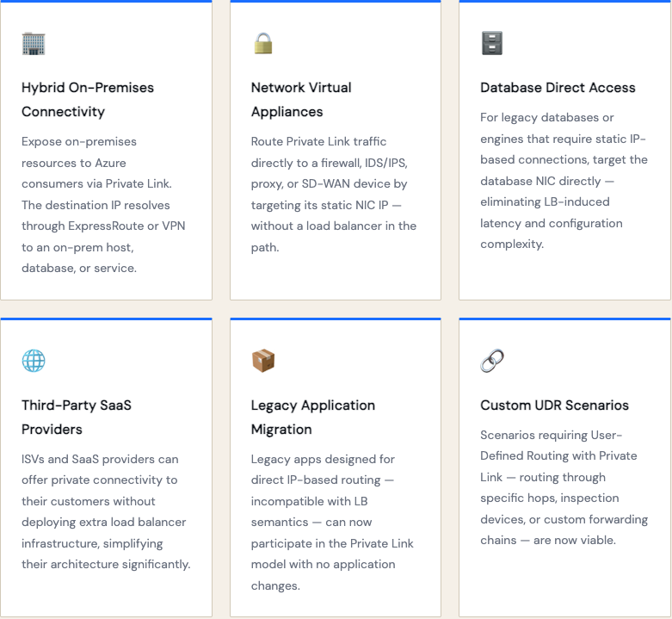Click the chain link icon

point(492,361)
